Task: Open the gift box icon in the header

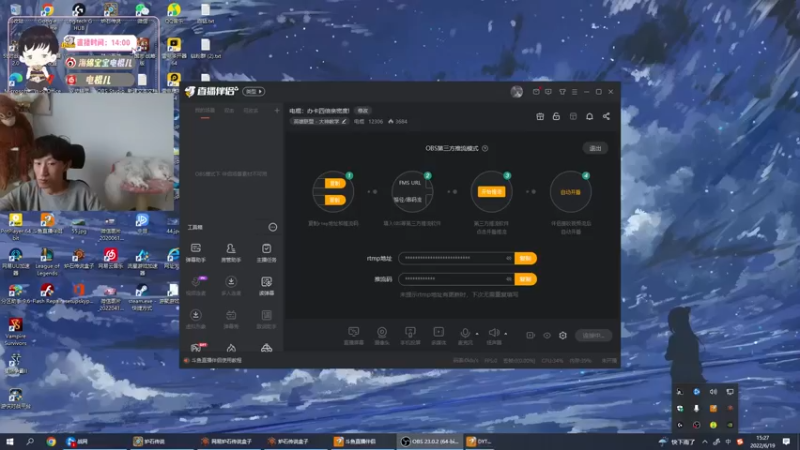Action: click(x=540, y=116)
